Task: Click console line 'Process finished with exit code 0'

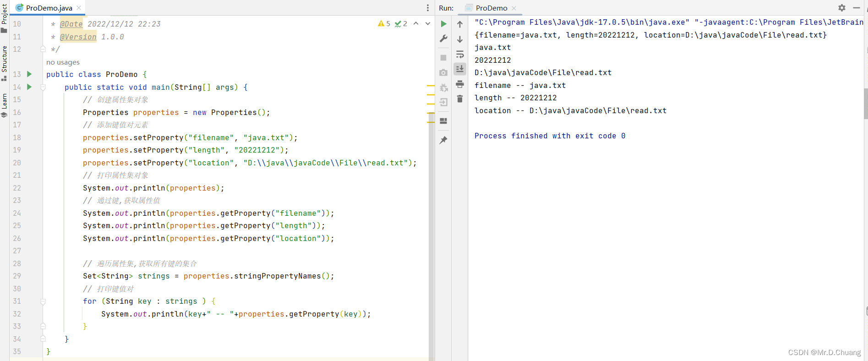Action: [x=550, y=136]
